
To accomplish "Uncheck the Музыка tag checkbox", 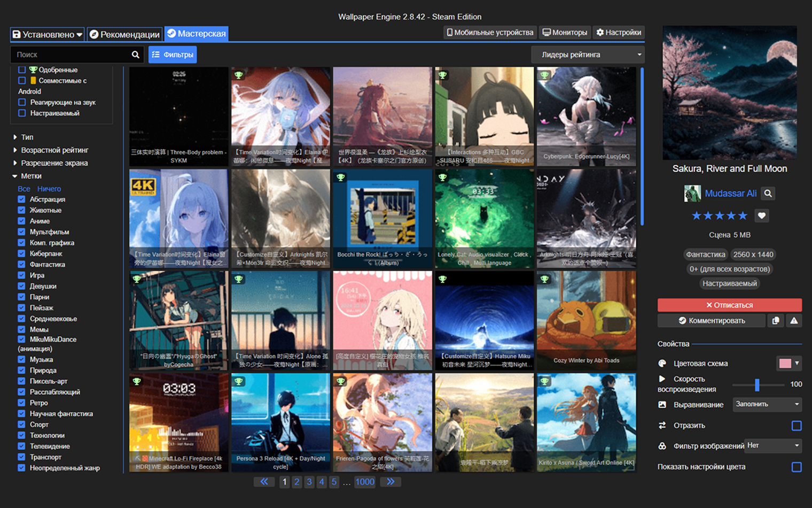I will pos(21,359).
